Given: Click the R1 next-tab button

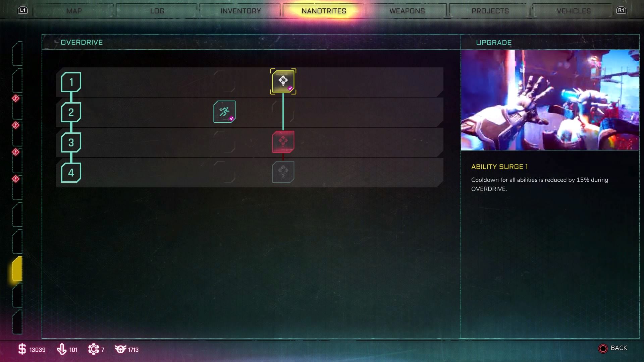Looking at the screenshot, I should point(621,10).
